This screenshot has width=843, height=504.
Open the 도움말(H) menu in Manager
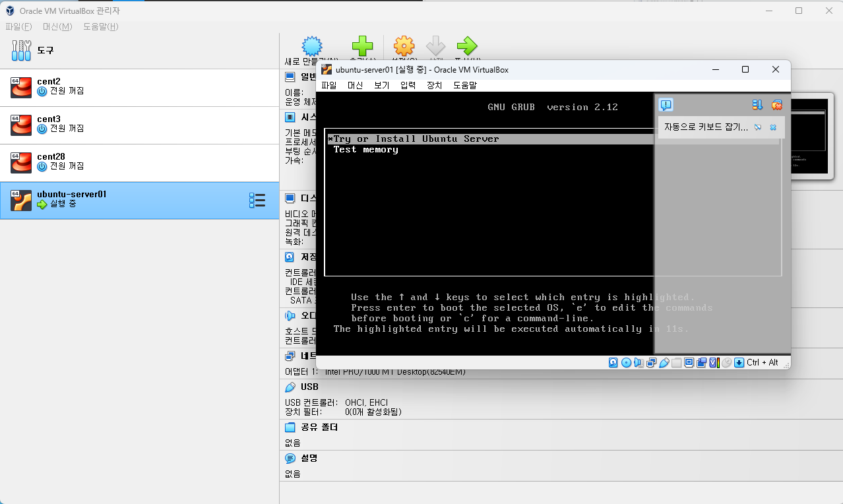[x=101, y=26]
